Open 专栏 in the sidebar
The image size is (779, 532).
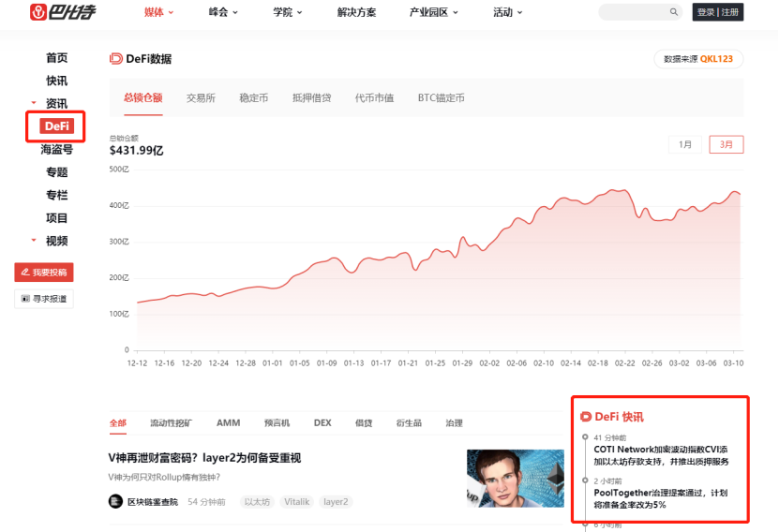click(x=56, y=195)
